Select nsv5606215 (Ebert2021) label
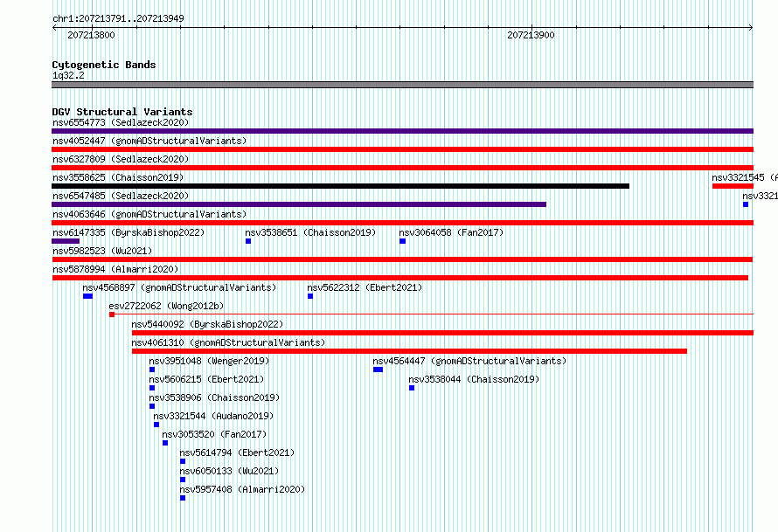Screen dimensions: 778x532 (x=206, y=379)
